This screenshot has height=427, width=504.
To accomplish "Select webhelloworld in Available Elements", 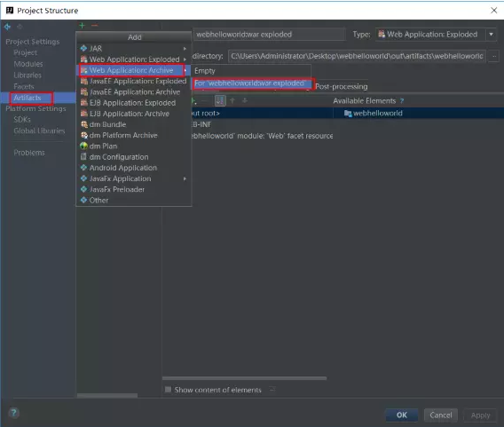I will click(377, 113).
